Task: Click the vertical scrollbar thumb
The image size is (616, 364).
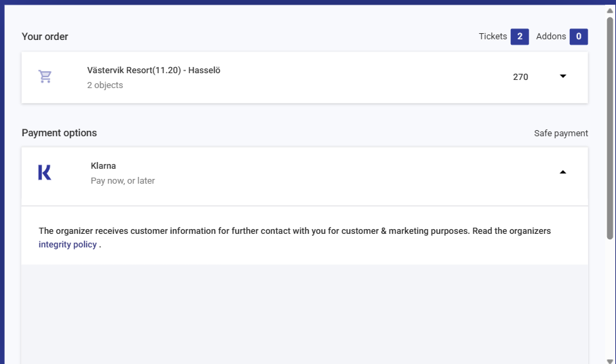Action: [x=610, y=128]
